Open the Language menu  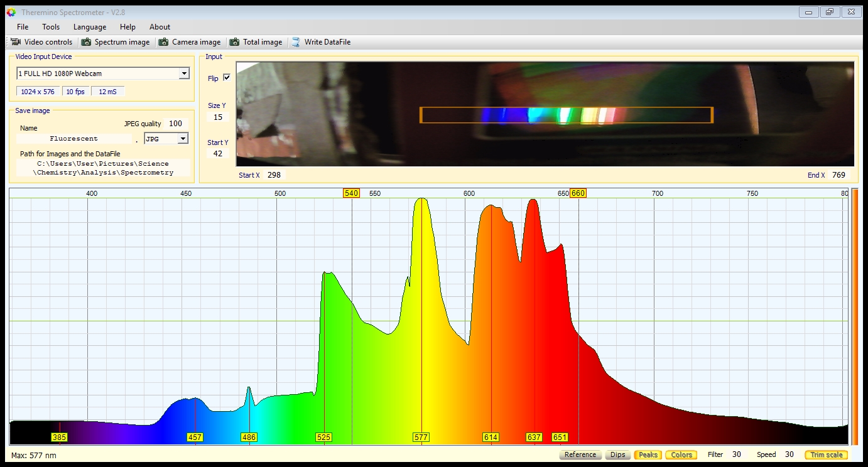tap(90, 27)
